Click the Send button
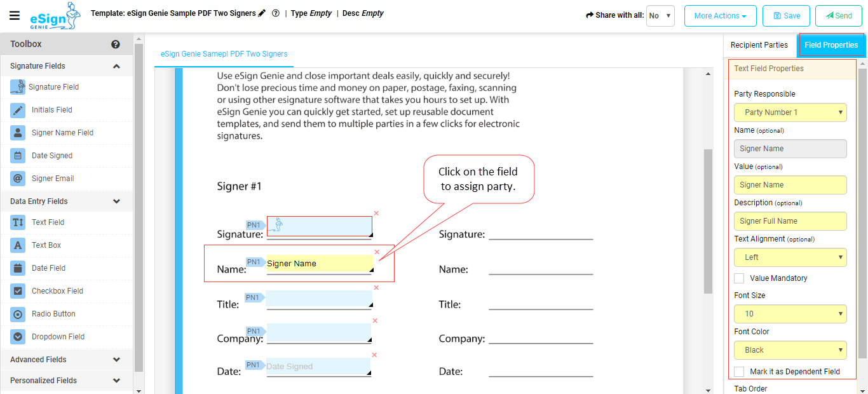This screenshot has width=868, height=394. (838, 15)
